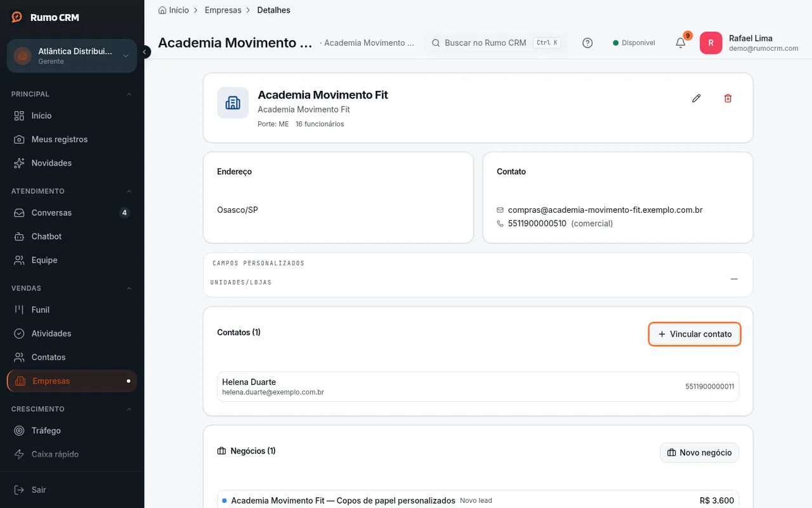Open Conversas in the sidebar
The height and width of the screenshot is (508, 812).
pos(72,213)
